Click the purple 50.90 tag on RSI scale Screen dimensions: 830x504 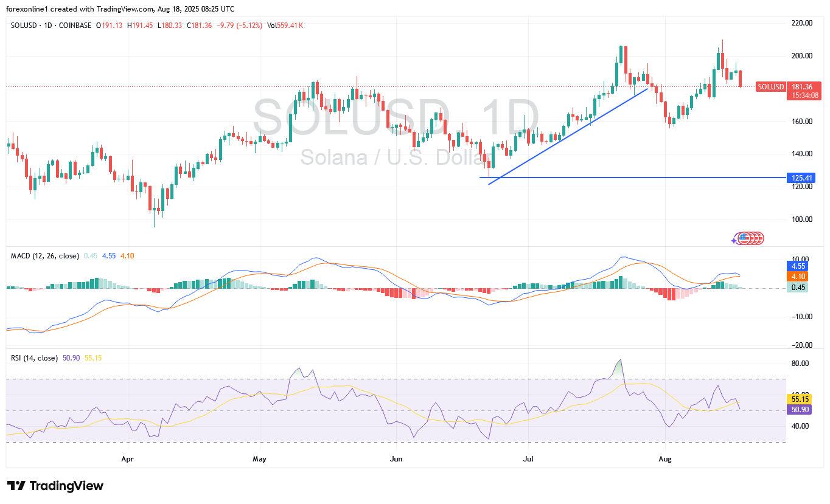(x=799, y=410)
